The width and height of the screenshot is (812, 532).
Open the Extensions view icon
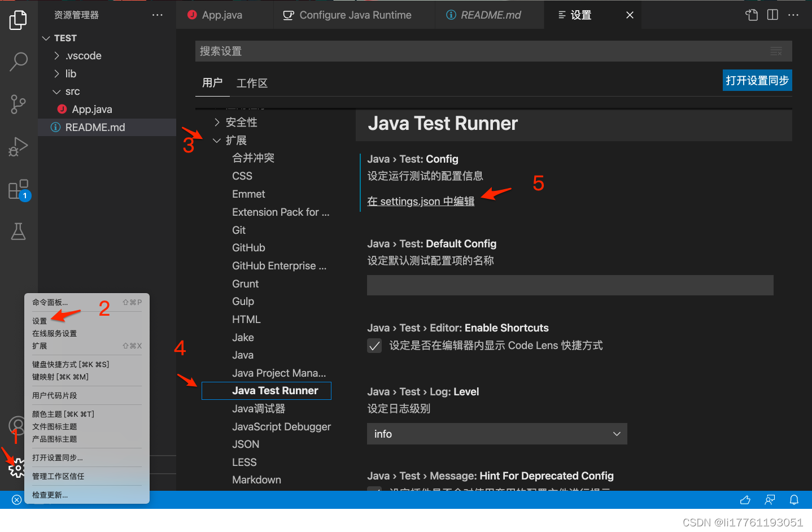pyautogui.click(x=18, y=189)
